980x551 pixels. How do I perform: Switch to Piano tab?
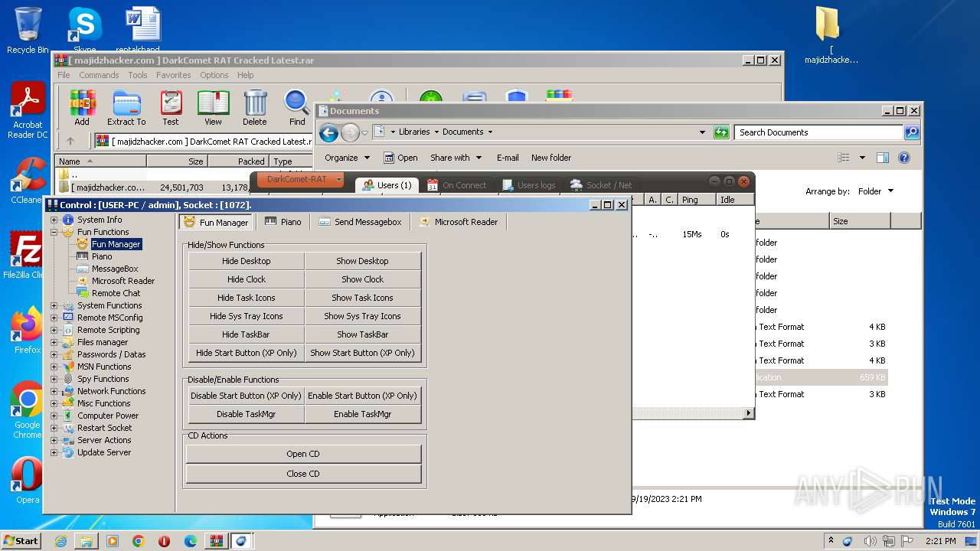[x=283, y=222]
